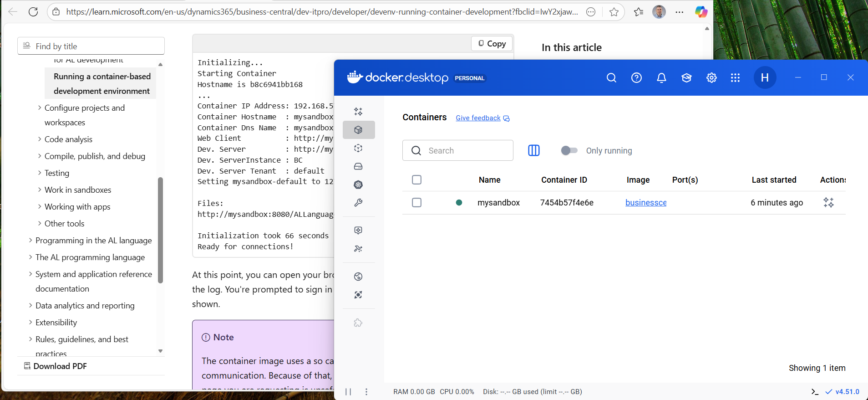
Task: Open the businesscentral image link
Action: point(646,203)
